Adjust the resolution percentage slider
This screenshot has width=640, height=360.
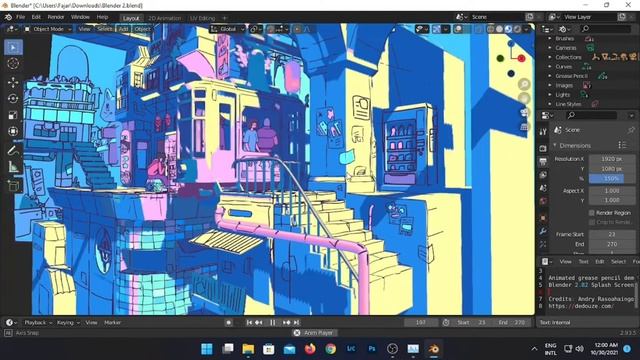[612, 178]
